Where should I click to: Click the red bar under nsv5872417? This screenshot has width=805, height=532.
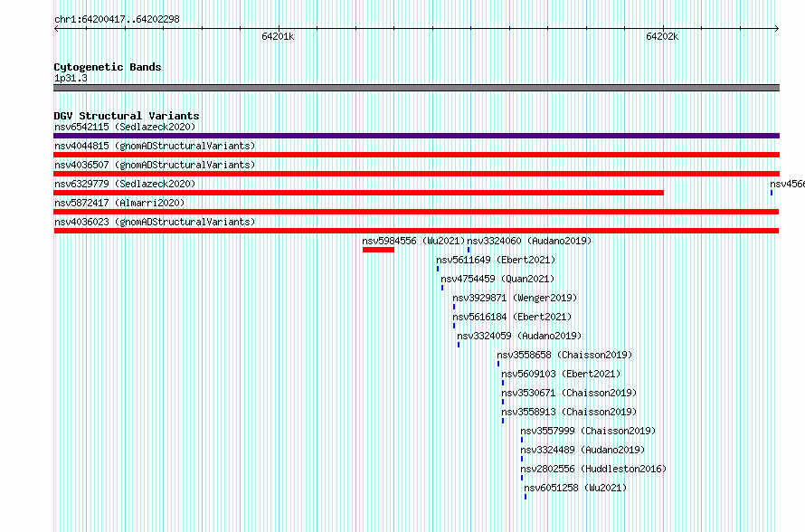(x=416, y=212)
